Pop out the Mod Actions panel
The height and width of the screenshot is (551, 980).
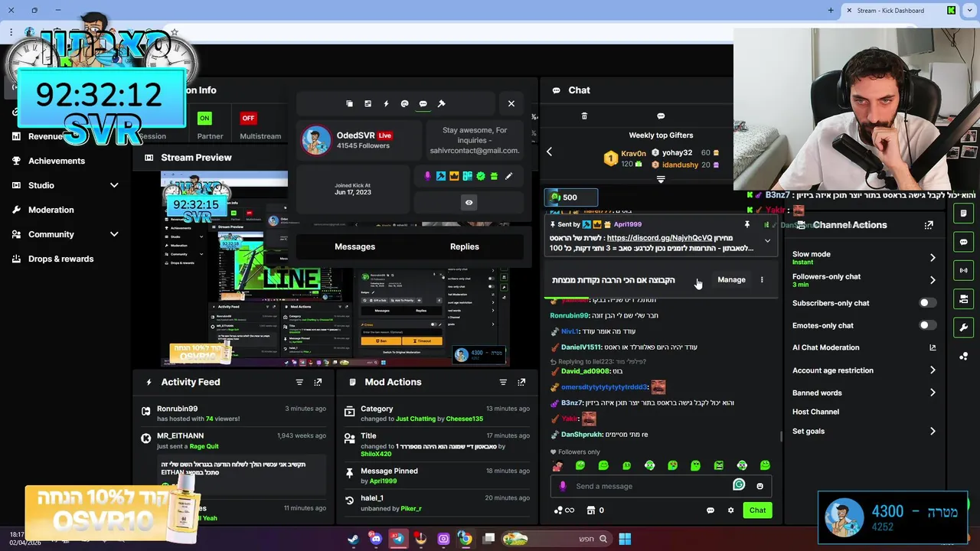[x=521, y=382]
